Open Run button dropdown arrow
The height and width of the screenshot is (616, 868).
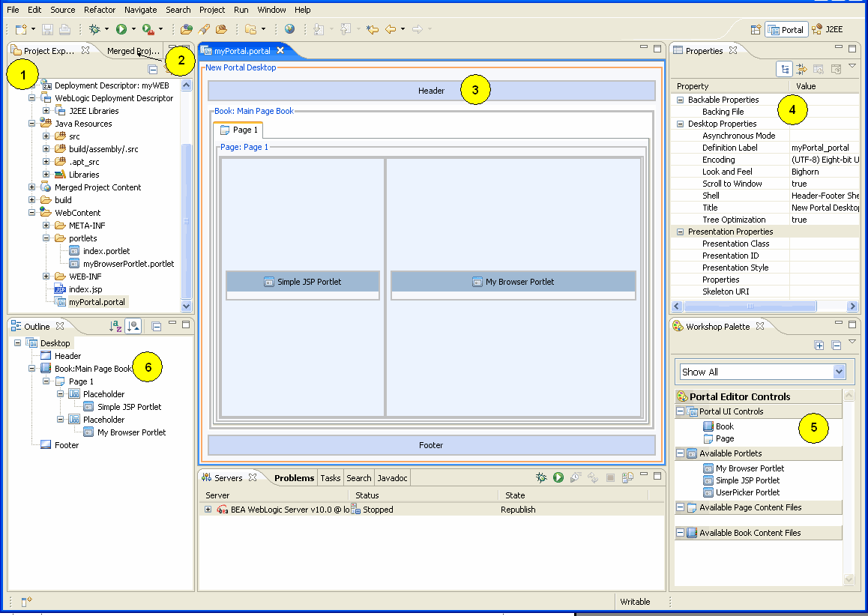(133, 29)
